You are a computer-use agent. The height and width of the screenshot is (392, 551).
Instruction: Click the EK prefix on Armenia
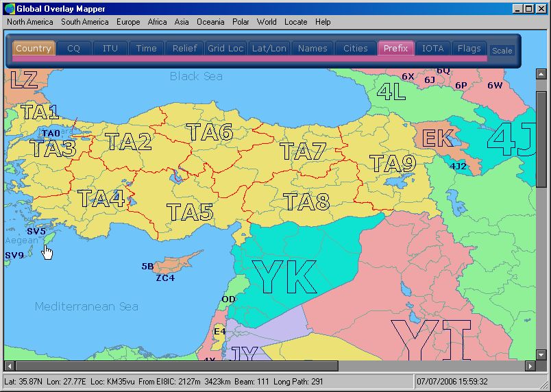point(438,138)
